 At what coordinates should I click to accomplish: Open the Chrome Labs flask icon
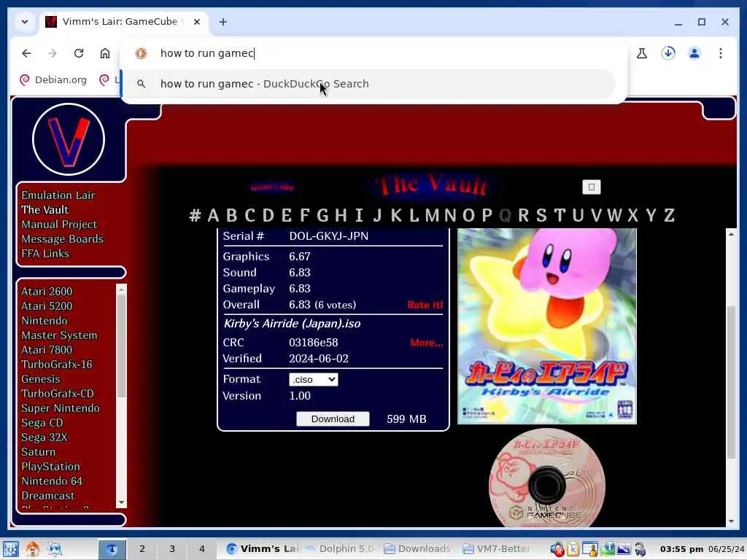[x=642, y=53]
